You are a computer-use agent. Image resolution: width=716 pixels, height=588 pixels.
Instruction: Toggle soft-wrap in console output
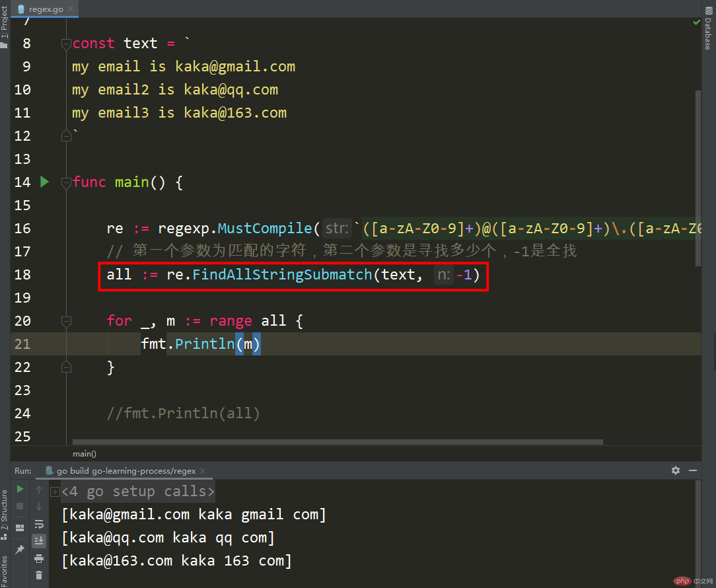39,524
